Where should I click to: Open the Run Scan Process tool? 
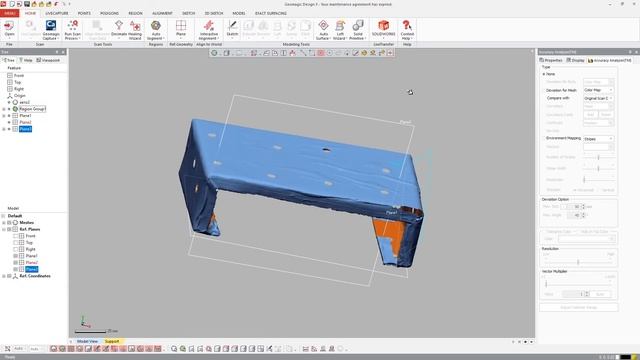tap(73, 29)
